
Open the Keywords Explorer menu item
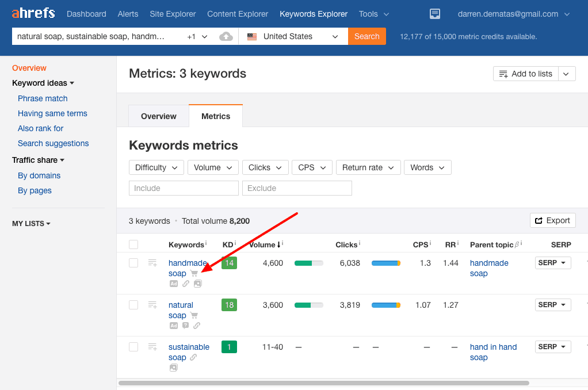314,14
